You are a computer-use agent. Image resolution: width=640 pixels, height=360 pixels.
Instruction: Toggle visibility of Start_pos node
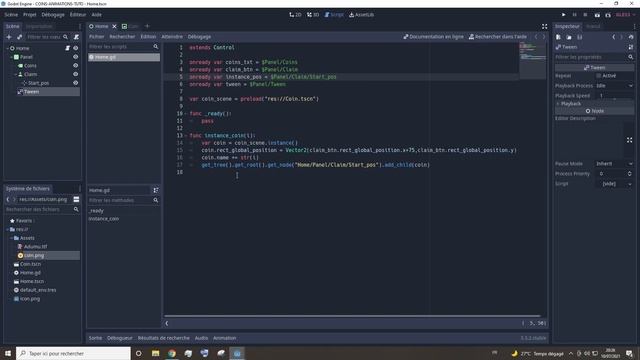[76, 83]
